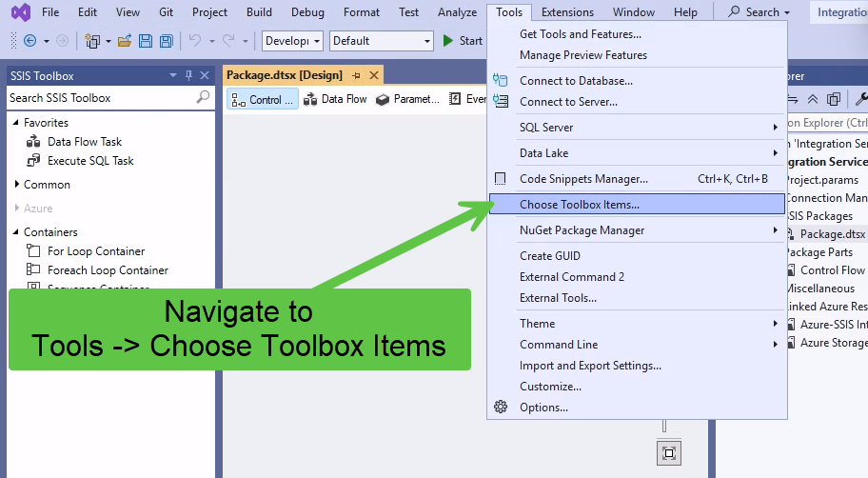Click the navigate backward arrow icon
Viewport: 868px width, 478px height.
(30, 40)
